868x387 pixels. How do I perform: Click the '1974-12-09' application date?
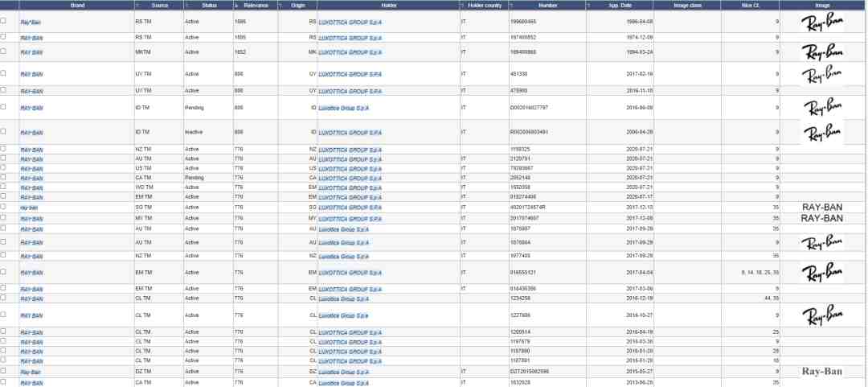(640, 37)
